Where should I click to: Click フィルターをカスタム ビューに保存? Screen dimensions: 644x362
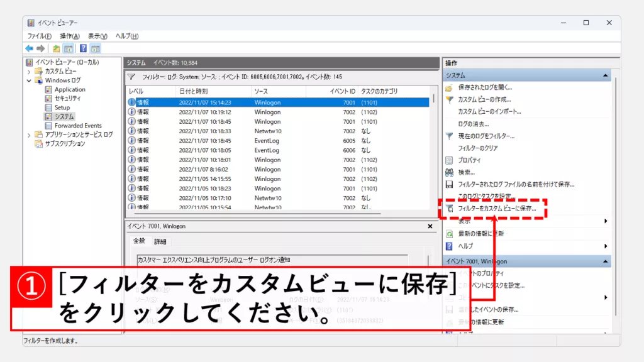tap(497, 208)
